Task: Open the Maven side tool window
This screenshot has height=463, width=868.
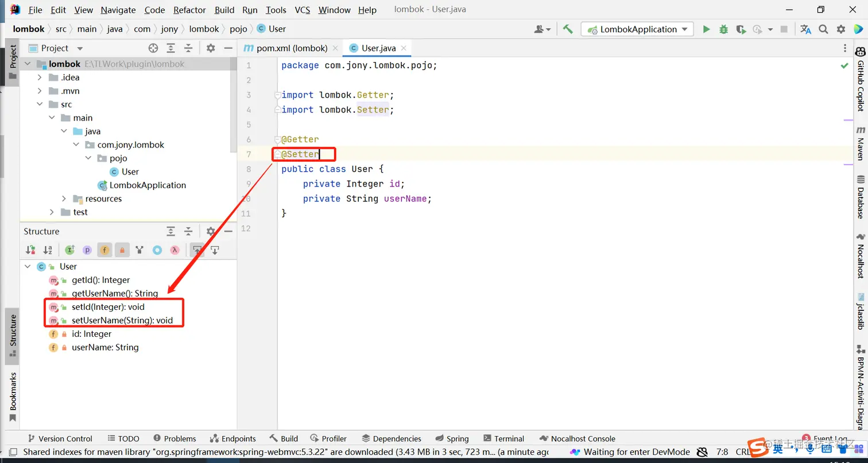Action: pos(860,143)
